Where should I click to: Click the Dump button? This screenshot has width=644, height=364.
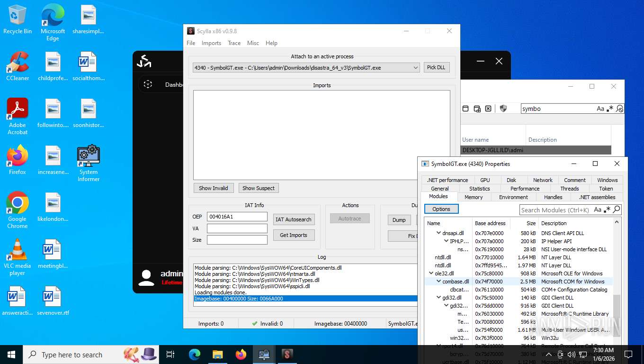tap(399, 220)
